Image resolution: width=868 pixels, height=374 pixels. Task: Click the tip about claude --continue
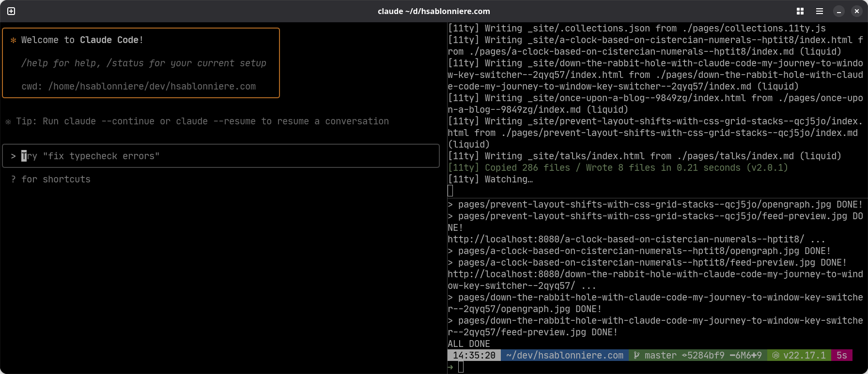(x=197, y=121)
